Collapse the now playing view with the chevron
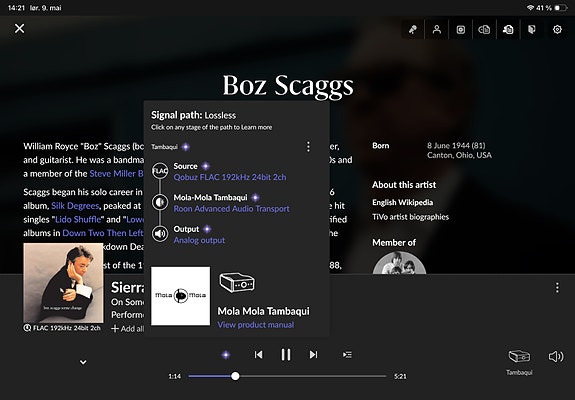The width and height of the screenshot is (575, 400). point(83,362)
